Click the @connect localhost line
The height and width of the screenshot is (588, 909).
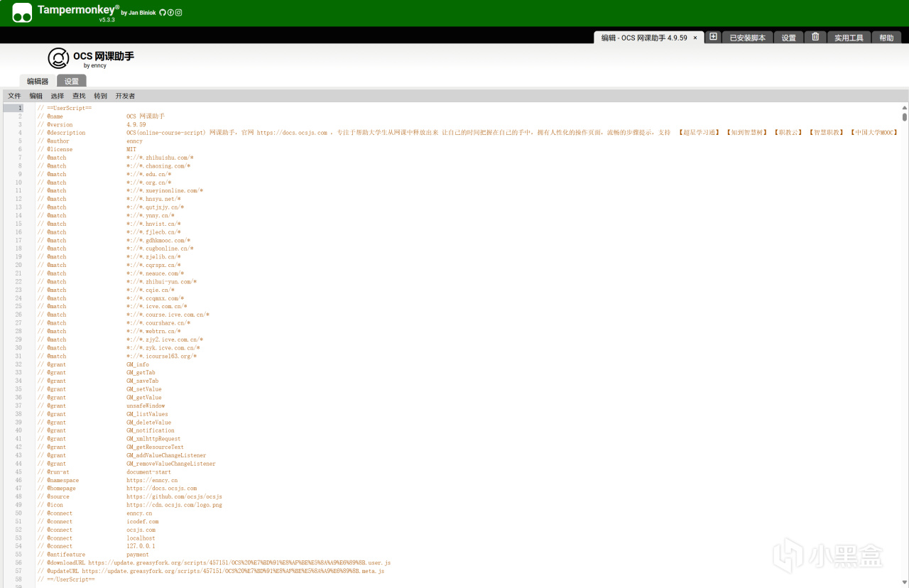pos(97,538)
